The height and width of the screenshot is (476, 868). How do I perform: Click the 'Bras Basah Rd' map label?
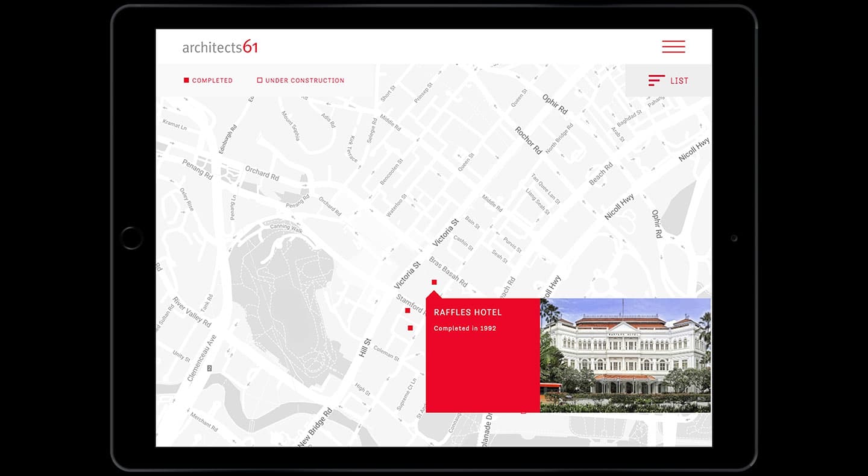point(448,271)
